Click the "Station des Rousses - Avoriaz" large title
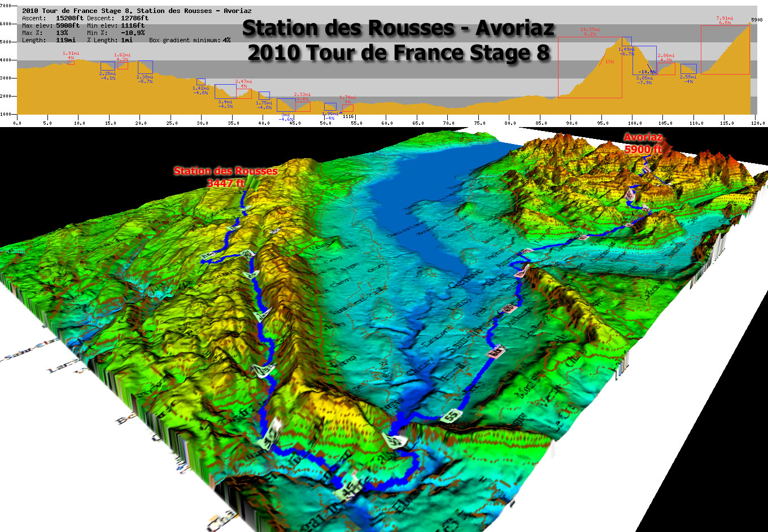This screenshot has height=532, width=768. 399,28
